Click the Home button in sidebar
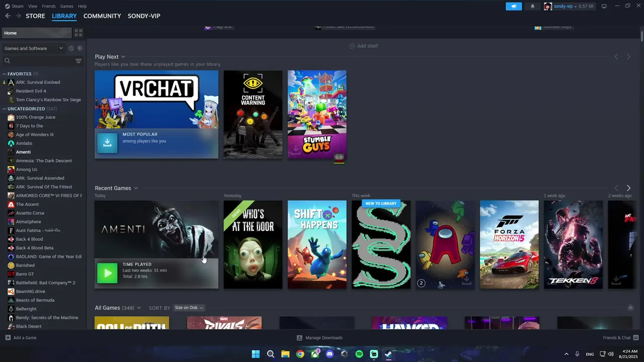The height and width of the screenshot is (362, 644). pos(36,33)
